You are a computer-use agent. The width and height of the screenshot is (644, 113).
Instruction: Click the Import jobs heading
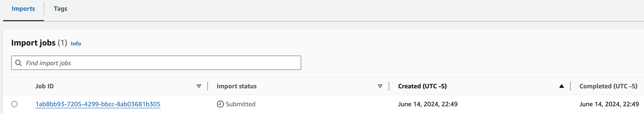(x=33, y=43)
